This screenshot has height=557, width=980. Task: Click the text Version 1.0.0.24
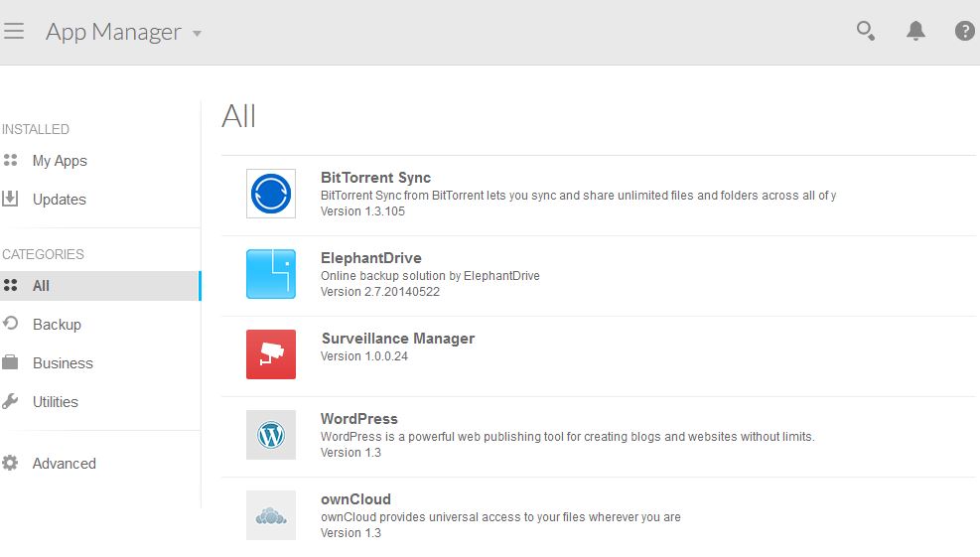(x=363, y=356)
